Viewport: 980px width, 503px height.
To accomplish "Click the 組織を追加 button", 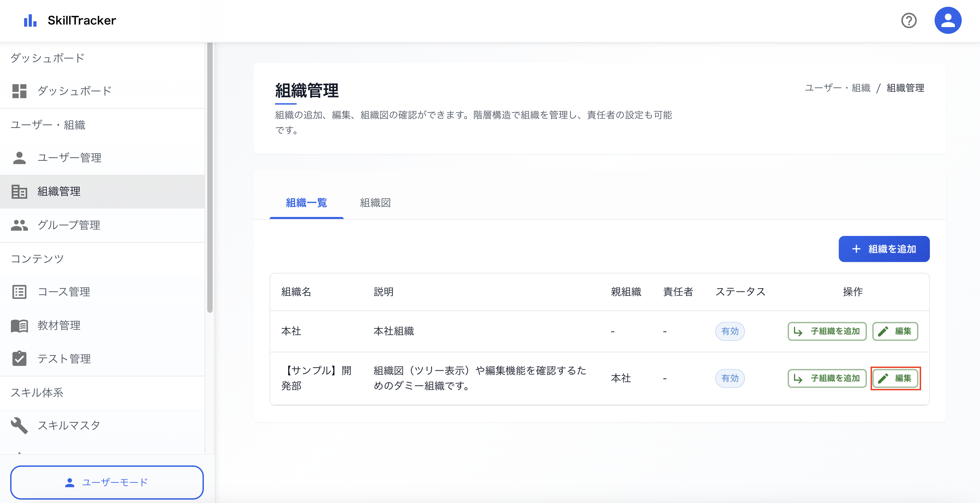I will tap(884, 249).
